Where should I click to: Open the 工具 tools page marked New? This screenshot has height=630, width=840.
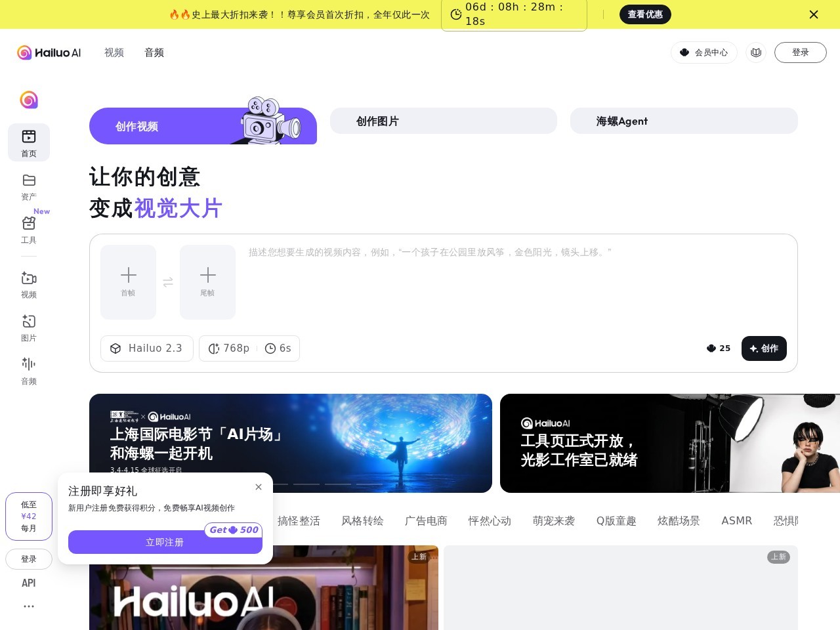(29, 229)
